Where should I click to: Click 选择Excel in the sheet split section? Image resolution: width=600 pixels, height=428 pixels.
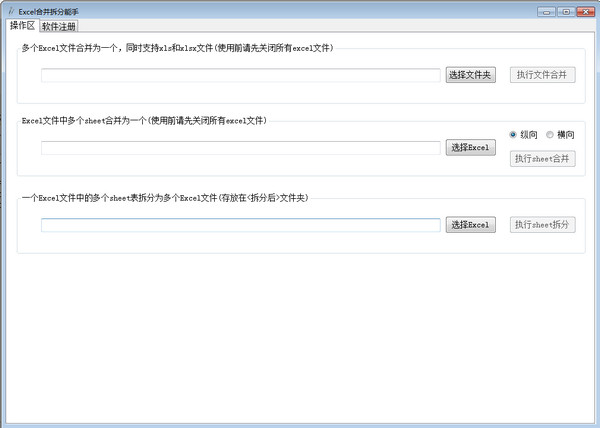click(x=470, y=225)
